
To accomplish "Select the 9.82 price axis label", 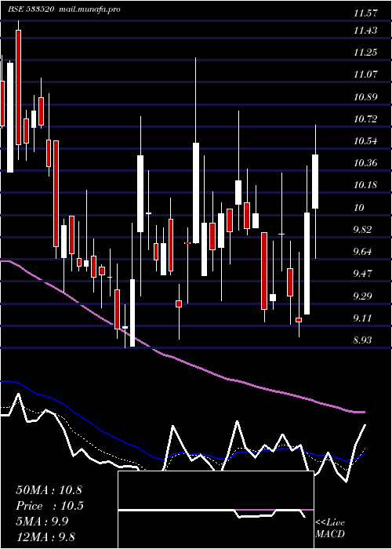I will coord(363,230).
